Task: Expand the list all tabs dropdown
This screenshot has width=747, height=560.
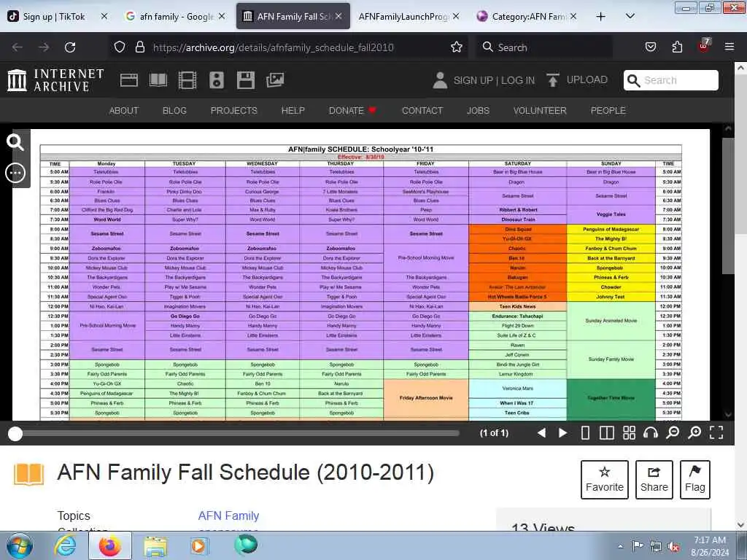Action: click(x=630, y=17)
